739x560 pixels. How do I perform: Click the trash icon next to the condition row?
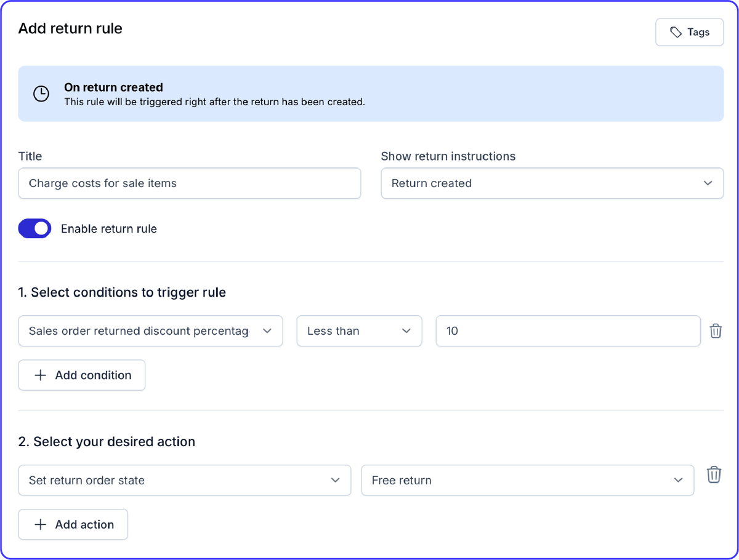coord(716,330)
